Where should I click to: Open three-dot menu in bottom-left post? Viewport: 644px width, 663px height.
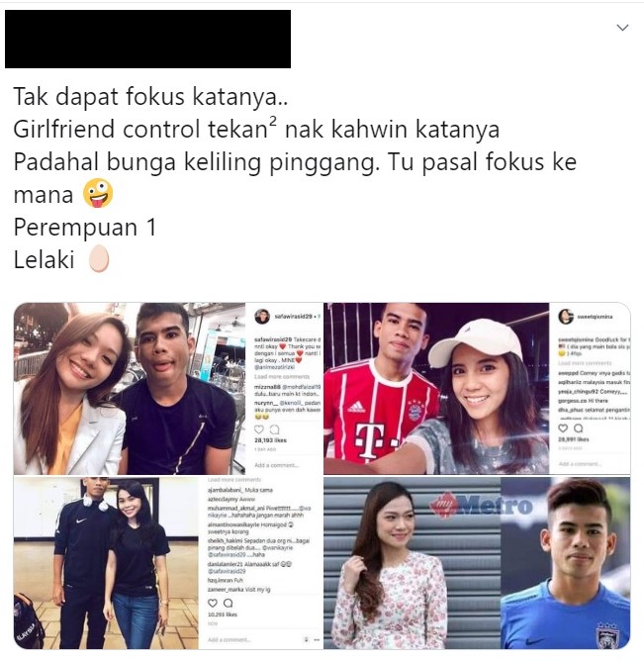point(317,639)
